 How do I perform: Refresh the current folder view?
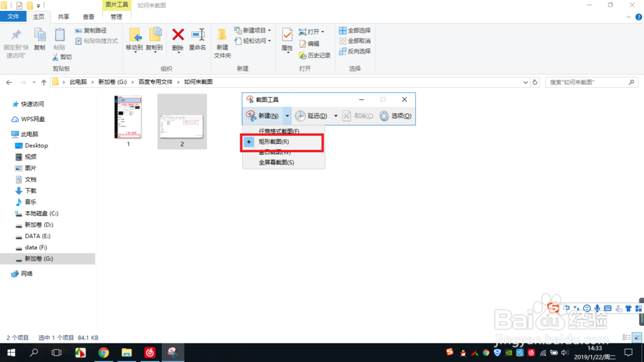(x=535, y=82)
